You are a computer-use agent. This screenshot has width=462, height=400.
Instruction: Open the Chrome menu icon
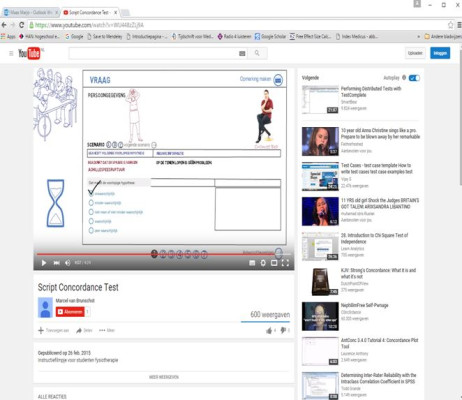459,25
